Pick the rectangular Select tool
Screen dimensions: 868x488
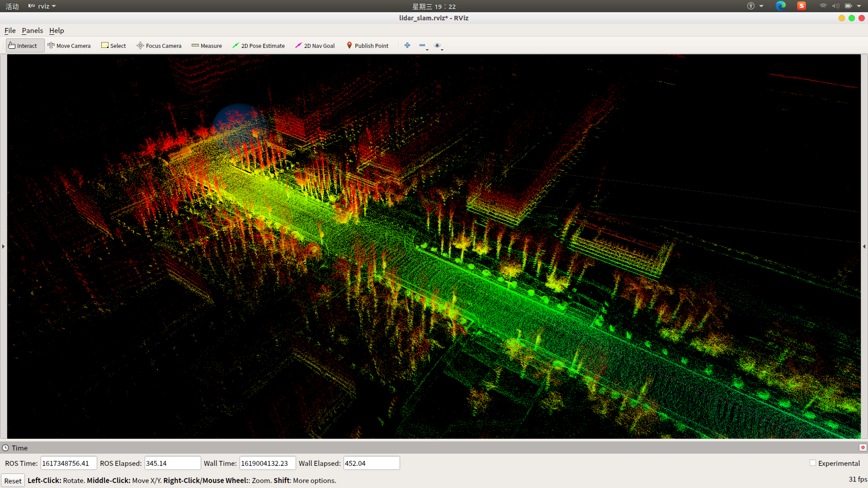113,46
